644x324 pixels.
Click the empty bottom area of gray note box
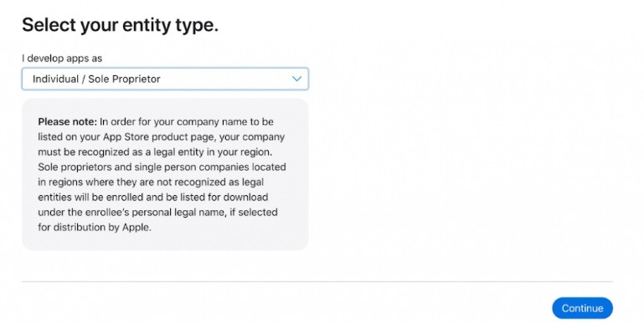point(165,241)
